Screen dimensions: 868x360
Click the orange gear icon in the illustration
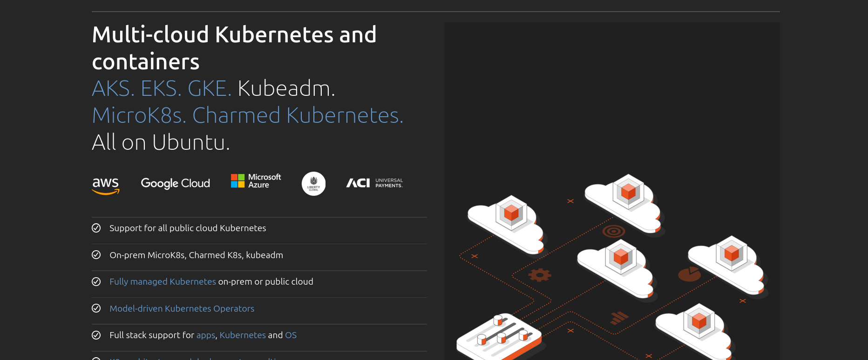pos(539,275)
